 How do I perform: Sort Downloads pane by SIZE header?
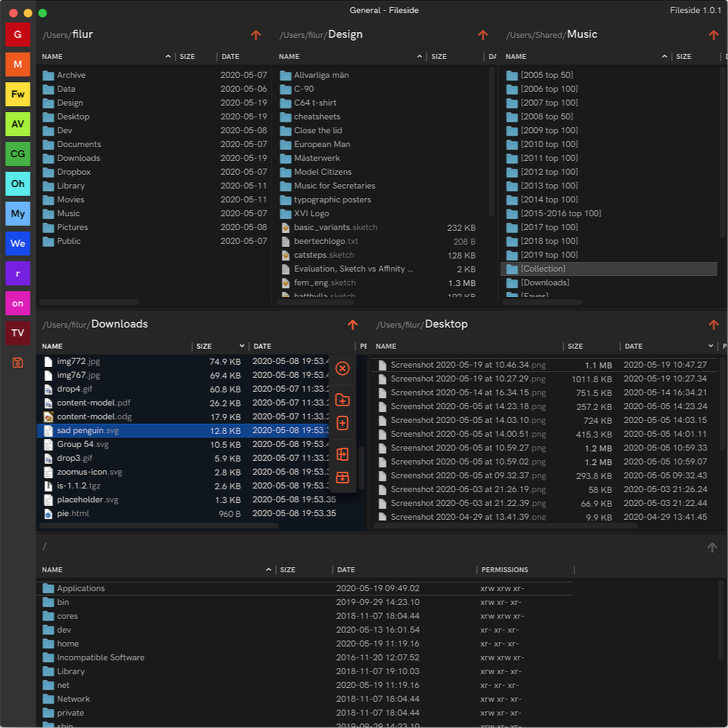click(205, 347)
